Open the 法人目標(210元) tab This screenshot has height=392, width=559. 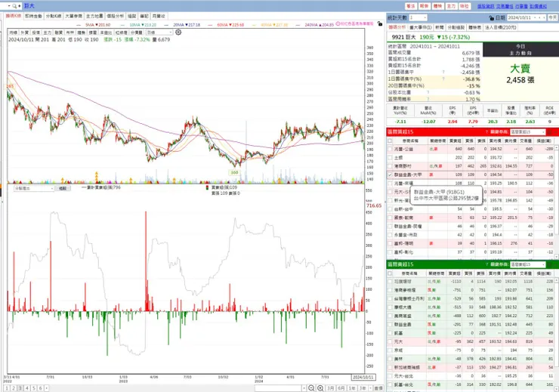[x=500, y=27]
